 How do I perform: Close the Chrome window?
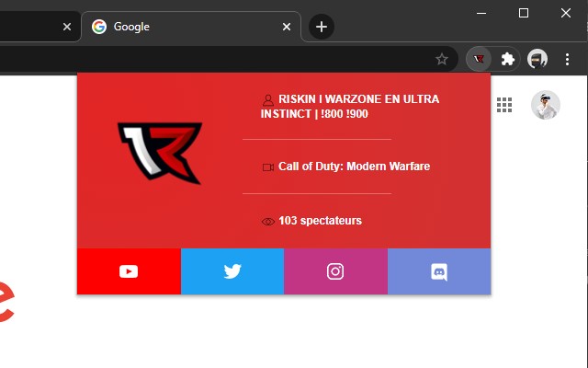click(566, 13)
